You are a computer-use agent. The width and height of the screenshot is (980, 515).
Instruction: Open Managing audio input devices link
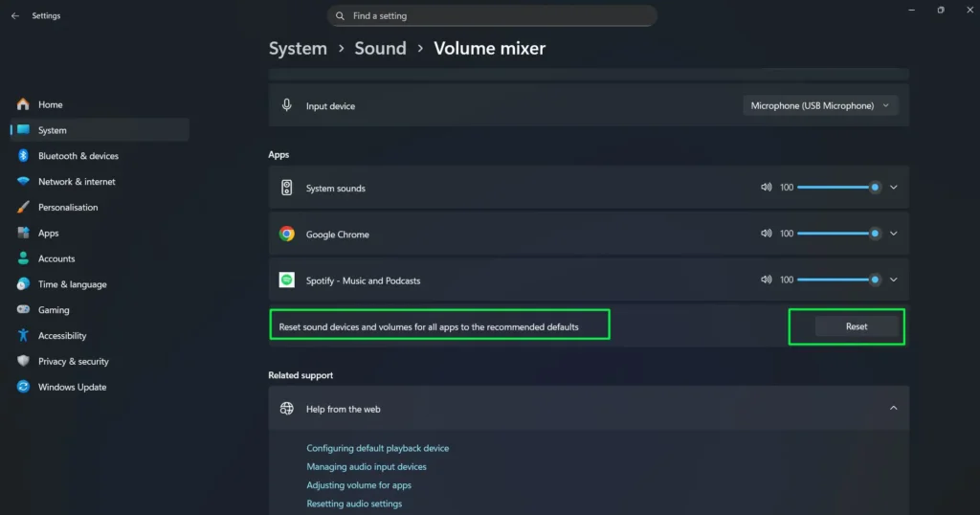click(x=367, y=466)
